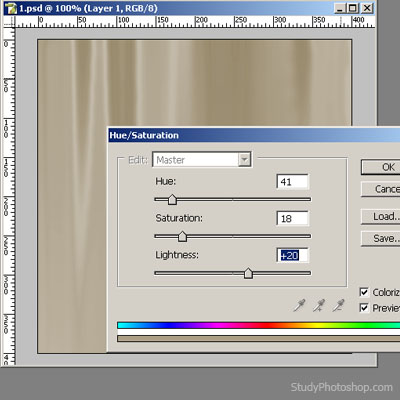Minimize the 1.psd document window
The height and width of the screenshot is (400, 400).
pyautogui.click(x=340, y=8)
